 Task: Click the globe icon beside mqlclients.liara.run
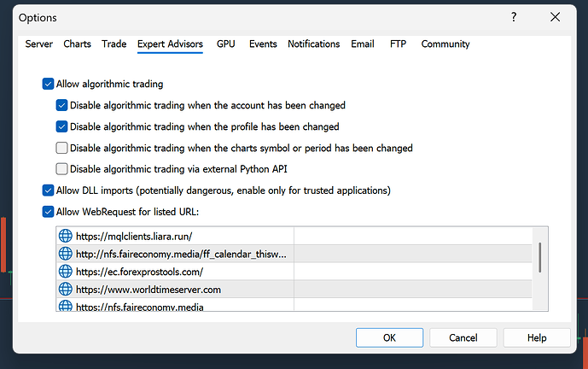coord(65,236)
